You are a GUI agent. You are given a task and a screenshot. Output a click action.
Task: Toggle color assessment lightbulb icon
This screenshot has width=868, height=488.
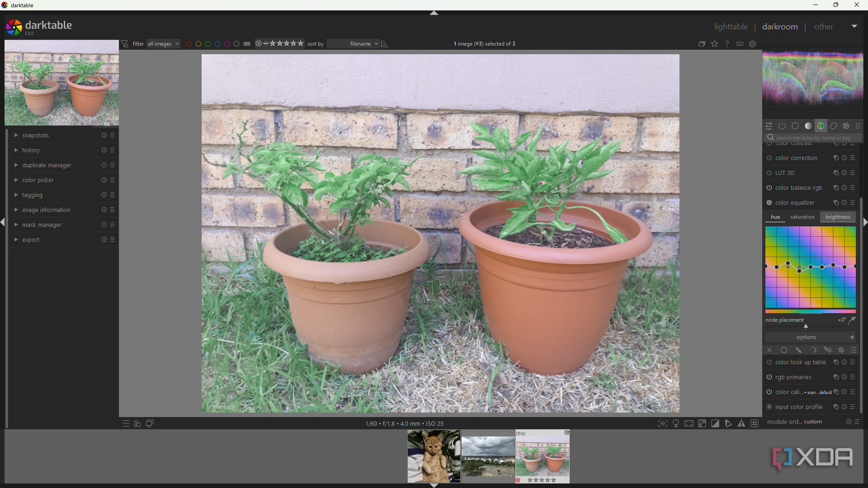(676, 423)
